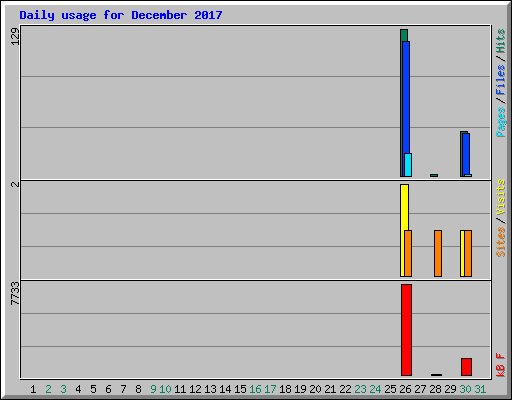The image size is (512, 400).
Task: Click day label 14 on the x-axis
Action: click(225, 389)
